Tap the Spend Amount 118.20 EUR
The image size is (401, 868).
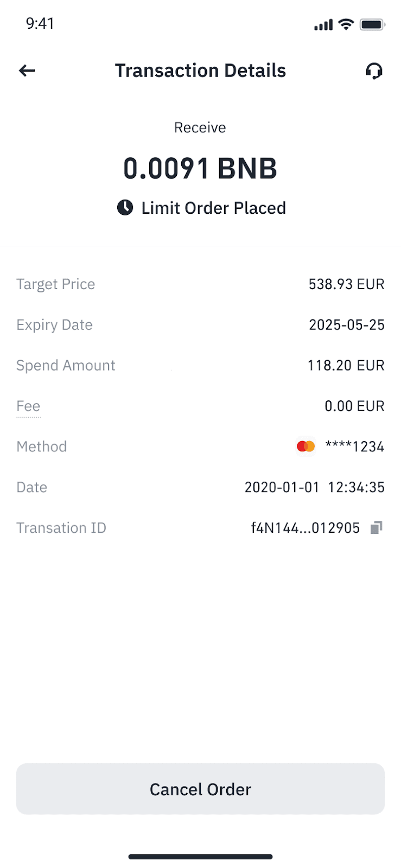coord(346,366)
